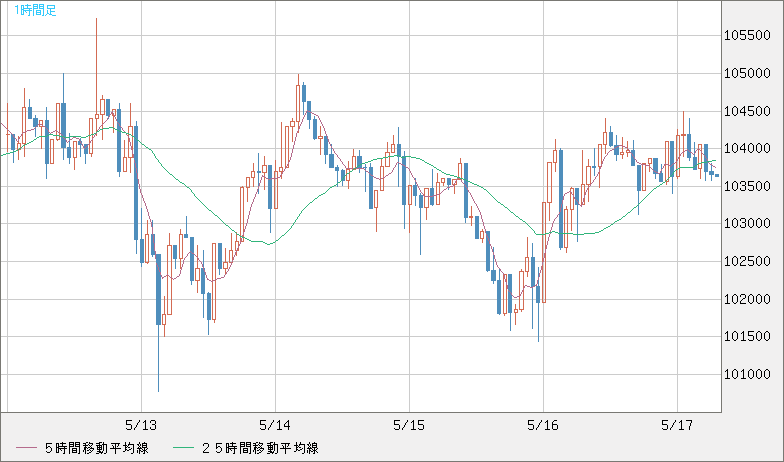Screen dimensions: 784x462
Task: Click the 5/15 date axis label
Action: [x=409, y=426]
